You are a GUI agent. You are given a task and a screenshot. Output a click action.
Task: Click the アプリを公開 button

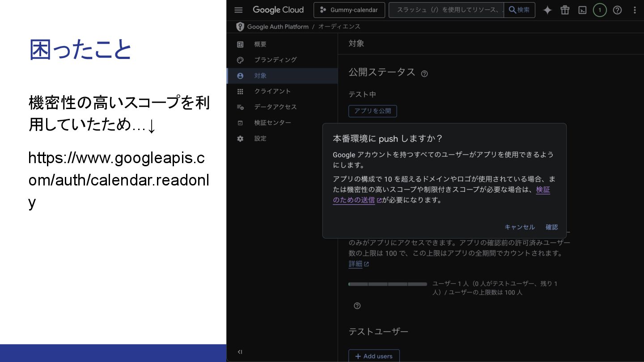pos(373,111)
